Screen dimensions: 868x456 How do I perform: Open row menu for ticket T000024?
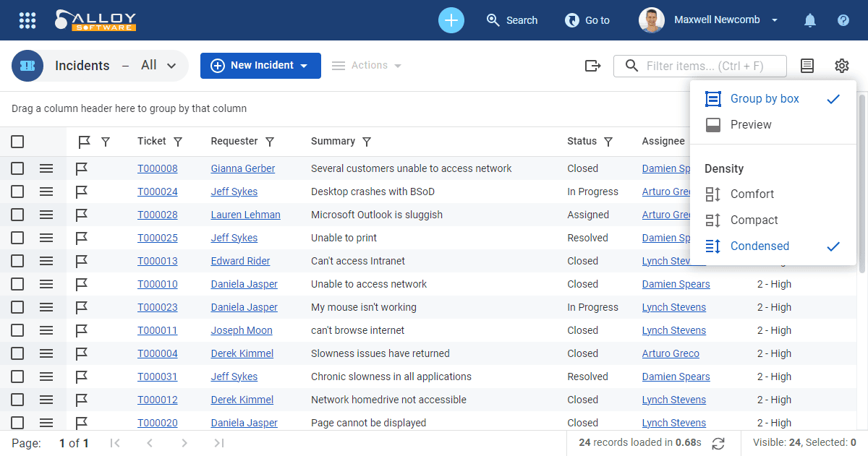(46, 192)
